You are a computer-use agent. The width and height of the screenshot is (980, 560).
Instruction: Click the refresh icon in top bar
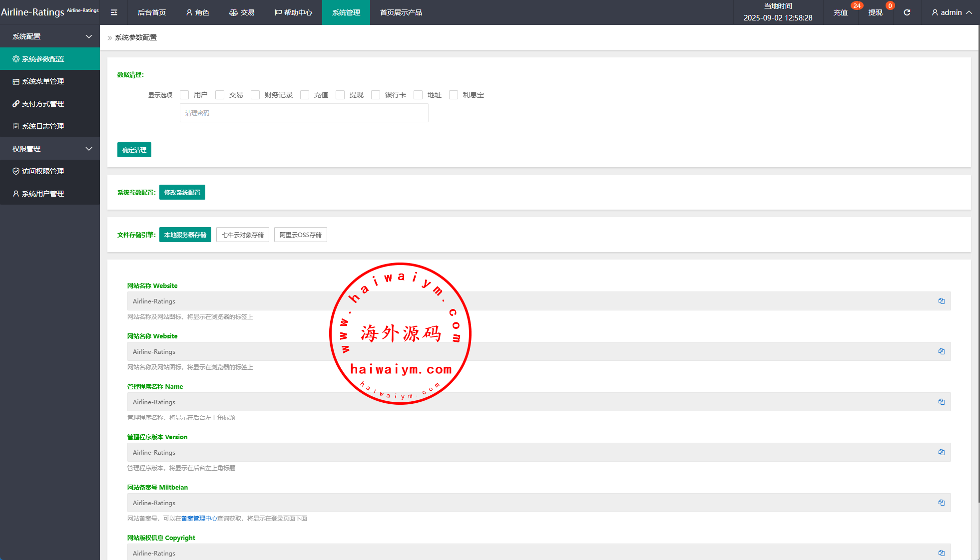(907, 12)
